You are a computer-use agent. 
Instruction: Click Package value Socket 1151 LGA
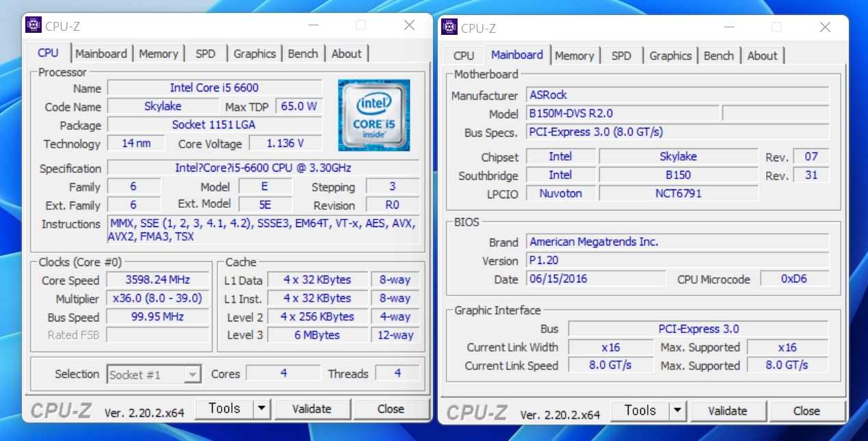tap(214, 124)
